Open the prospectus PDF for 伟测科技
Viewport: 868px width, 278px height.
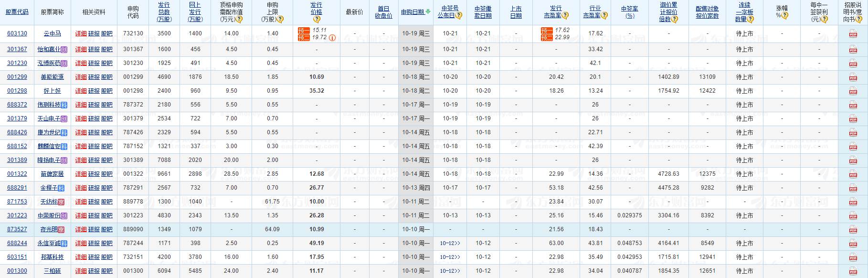(853, 105)
